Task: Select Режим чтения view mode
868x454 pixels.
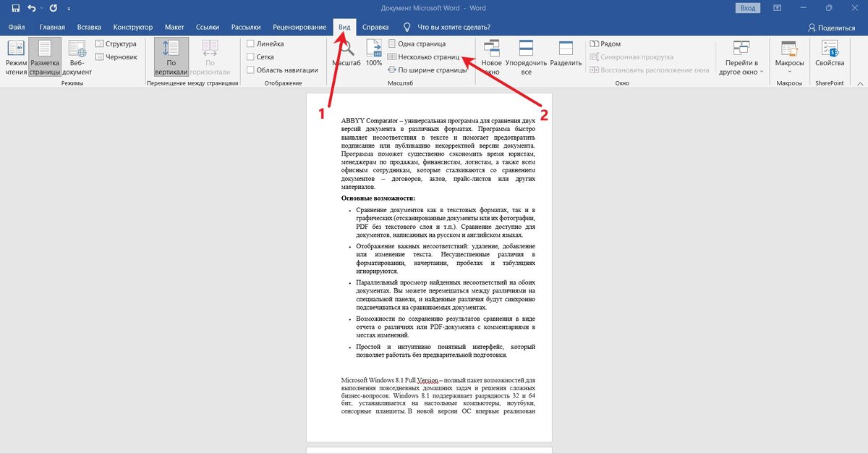Action: (x=16, y=58)
